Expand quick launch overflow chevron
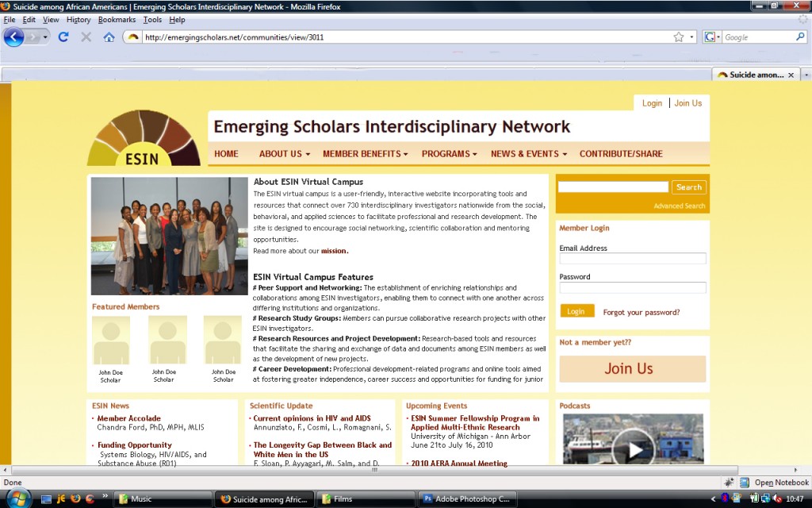The height and width of the screenshot is (508, 812). click(105, 496)
